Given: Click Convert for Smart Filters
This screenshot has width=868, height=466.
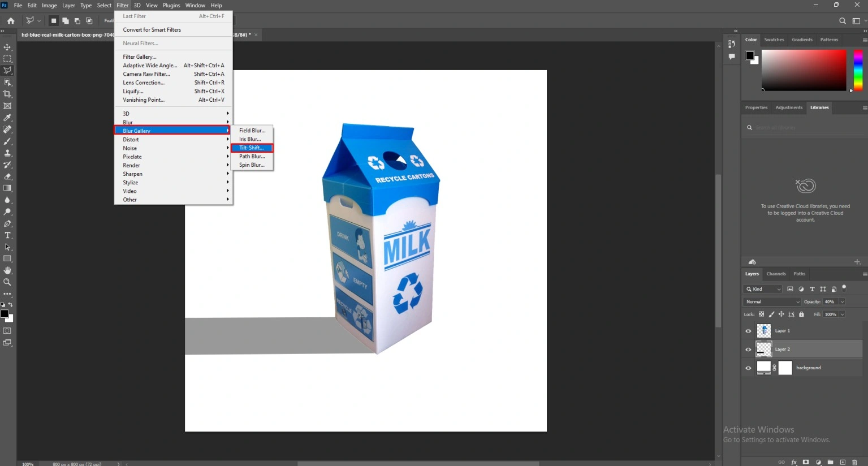Looking at the screenshot, I should (173, 29).
